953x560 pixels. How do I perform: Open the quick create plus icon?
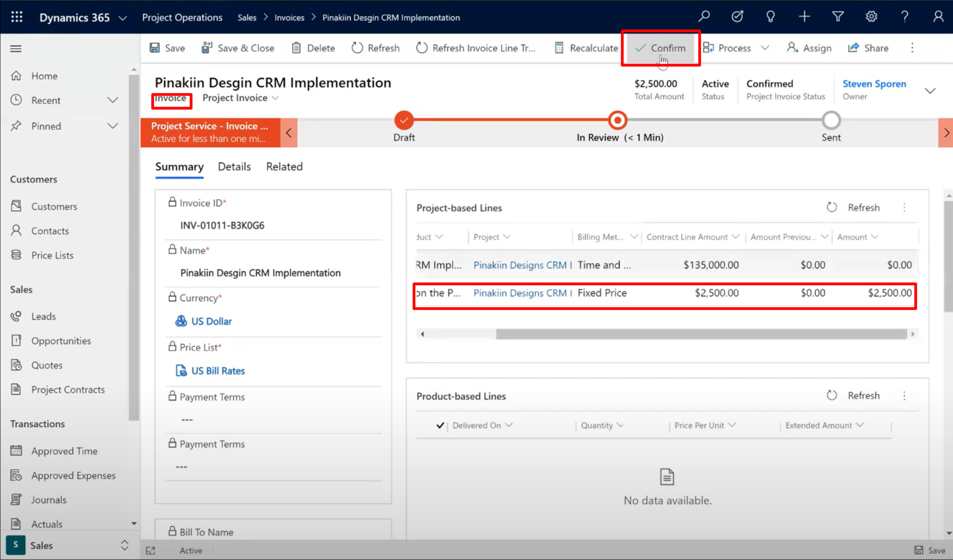coord(804,16)
